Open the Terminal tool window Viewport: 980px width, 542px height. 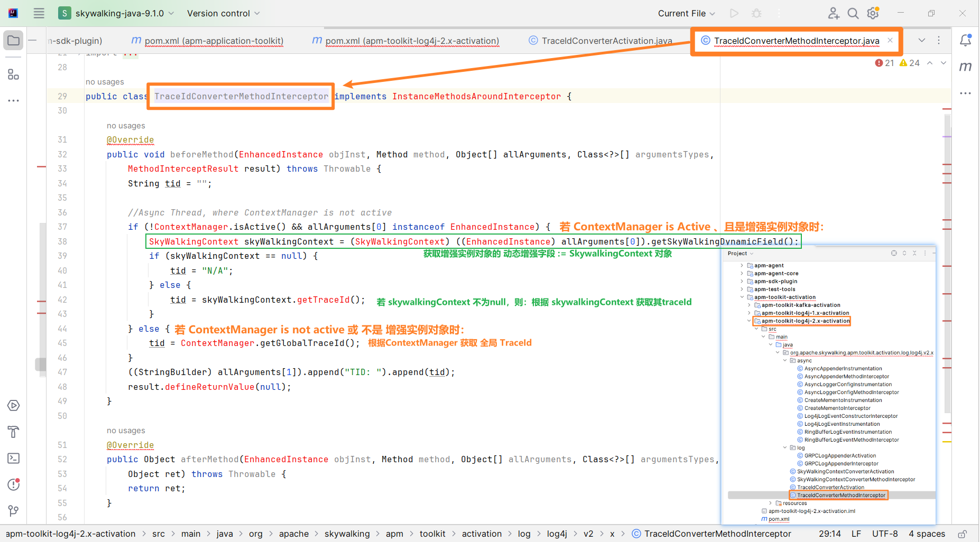14,459
